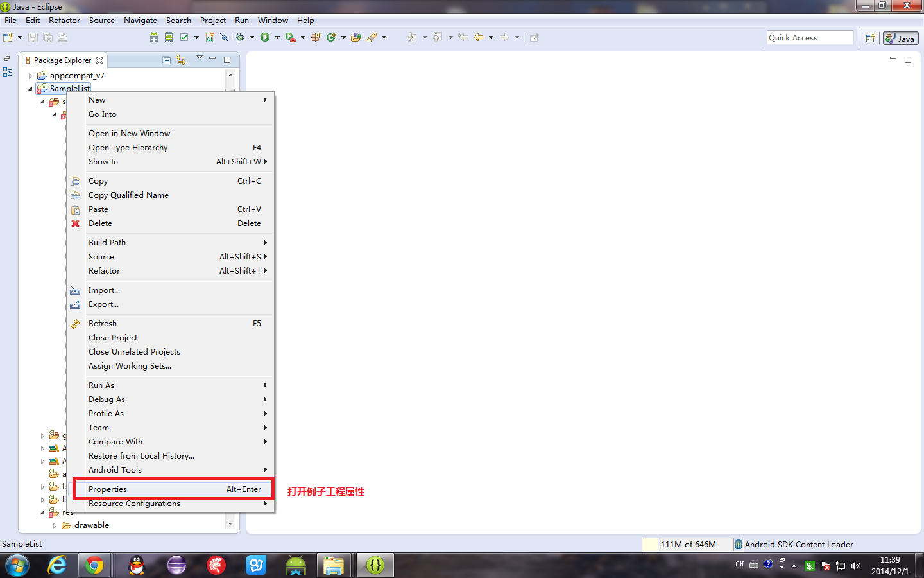
Task: Click in the Quick Access field
Action: pos(810,38)
